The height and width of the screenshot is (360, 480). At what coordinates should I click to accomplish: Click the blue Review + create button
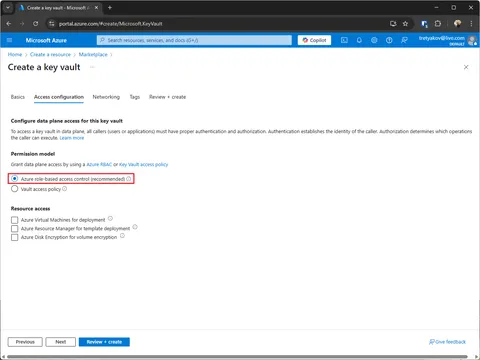click(x=104, y=342)
